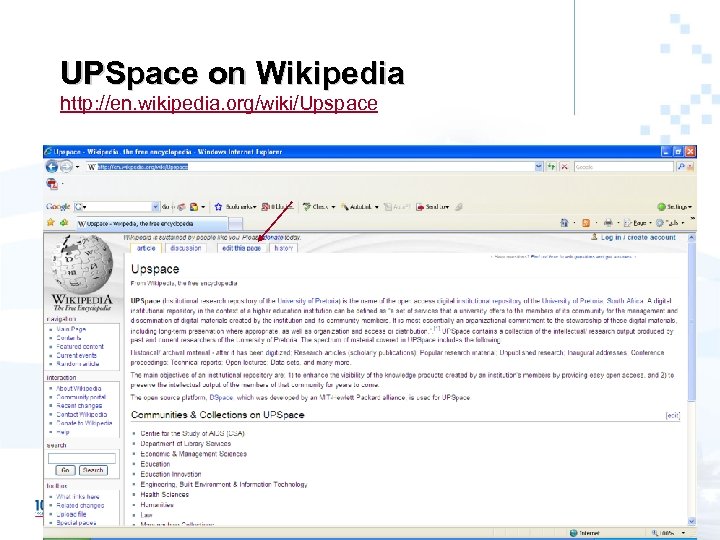Click the Contact Wikipedia sidebar link
This screenshot has width=720, height=540.
pos(82,414)
